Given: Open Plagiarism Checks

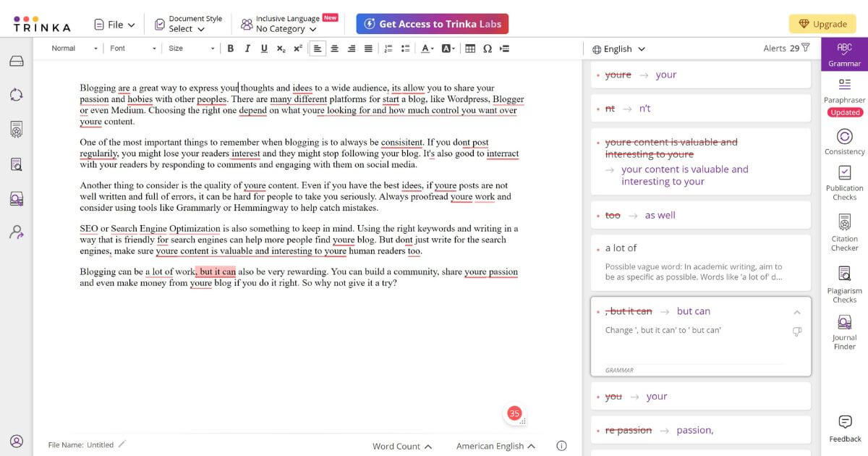Looking at the screenshot, I should [x=844, y=284].
